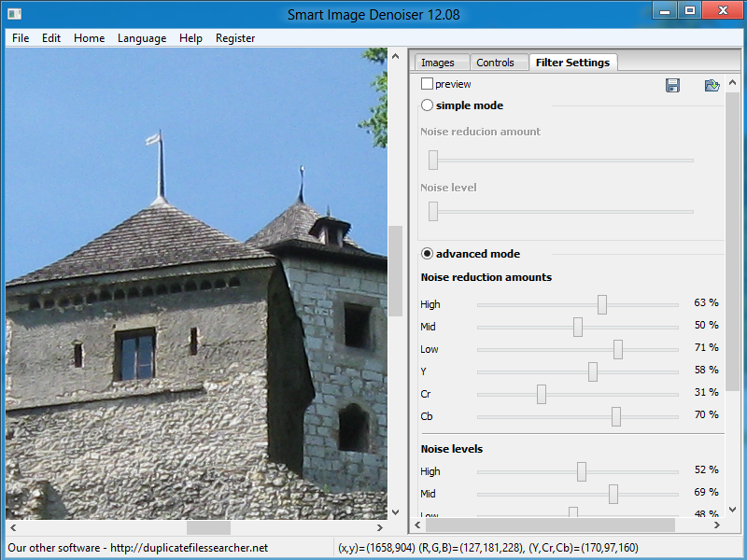Click the load filter settings folder icon

(712, 85)
